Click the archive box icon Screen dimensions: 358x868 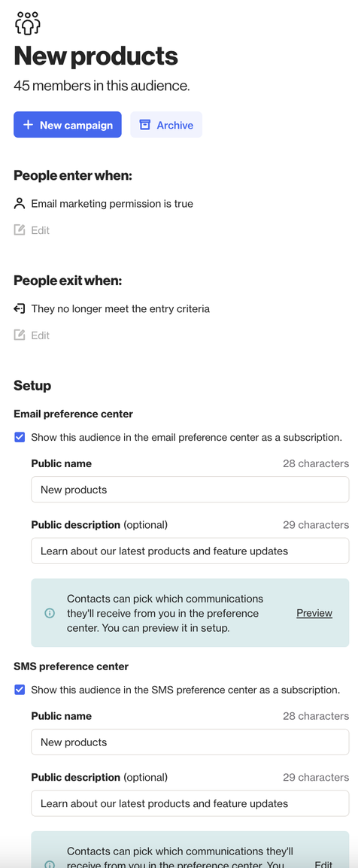click(145, 125)
